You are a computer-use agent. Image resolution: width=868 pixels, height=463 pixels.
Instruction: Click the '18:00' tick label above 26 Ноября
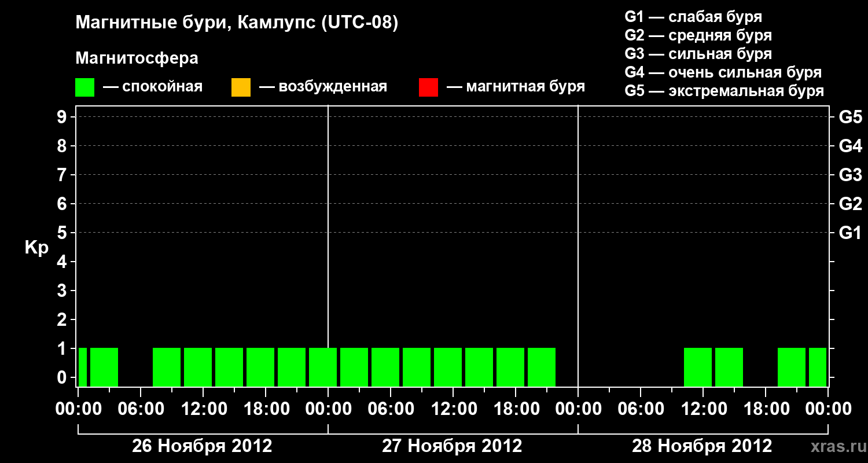pyautogui.click(x=266, y=409)
